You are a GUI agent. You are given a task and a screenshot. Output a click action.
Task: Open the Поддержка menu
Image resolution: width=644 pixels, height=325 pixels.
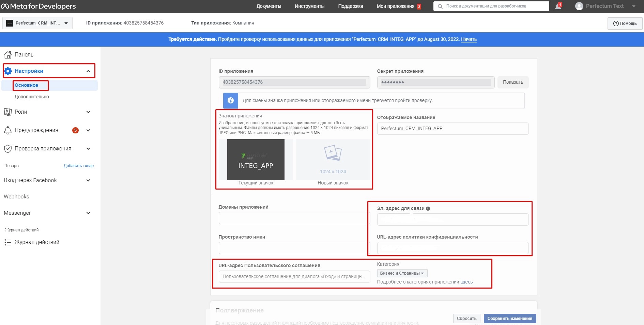click(x=351, y=6)
